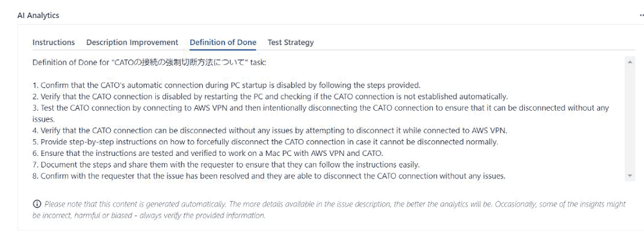
Task: Click the AI Analytics panel heading
Action: click(38, 15)
